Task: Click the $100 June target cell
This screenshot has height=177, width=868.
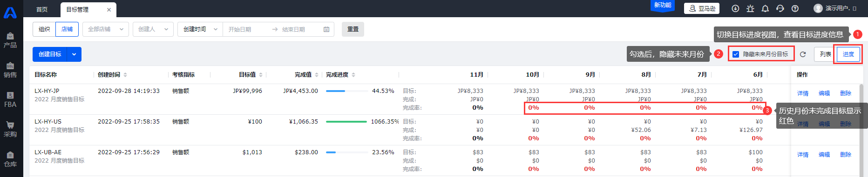Action: 755,152
